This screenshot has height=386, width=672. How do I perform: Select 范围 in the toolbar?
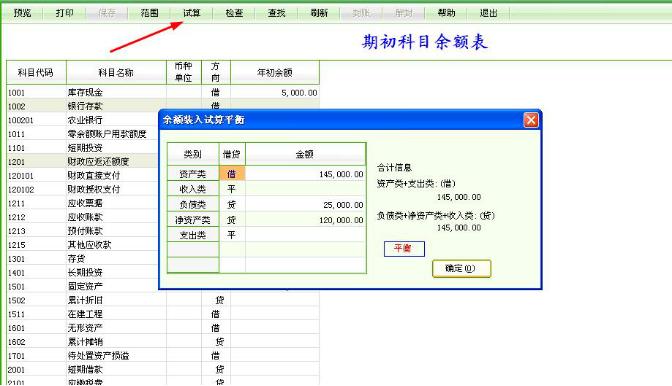[149, 13]
